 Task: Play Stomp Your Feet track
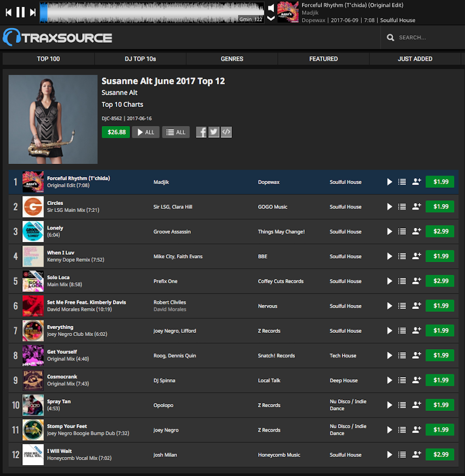pyautogui.click(x=389, y=430)
